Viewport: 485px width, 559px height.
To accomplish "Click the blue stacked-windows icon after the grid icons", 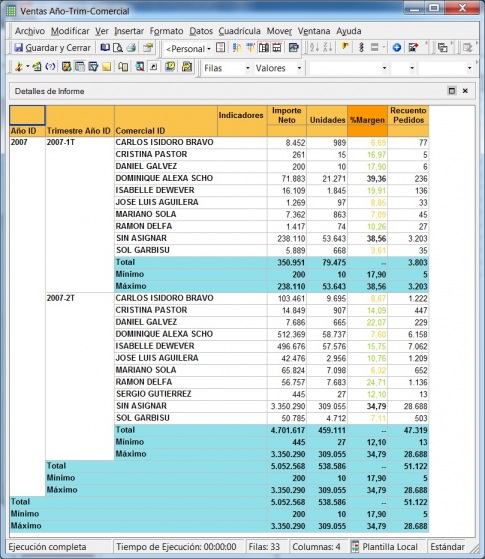I will (293, 47).
